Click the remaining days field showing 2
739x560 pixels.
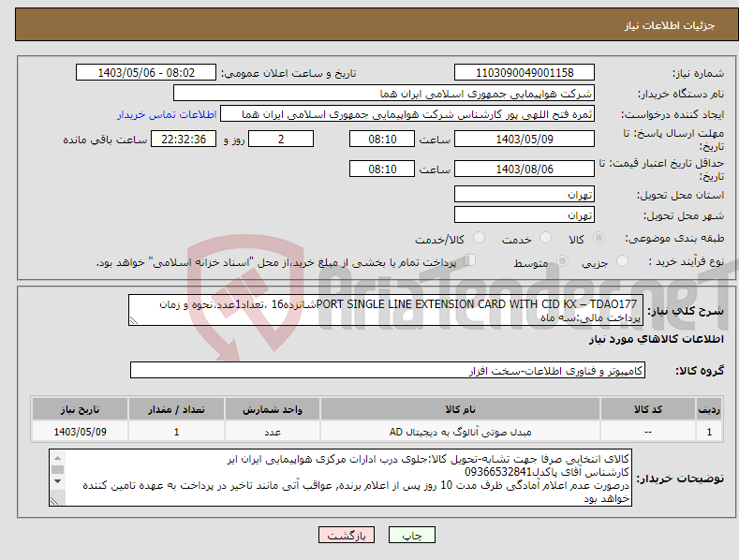[281, 139]
